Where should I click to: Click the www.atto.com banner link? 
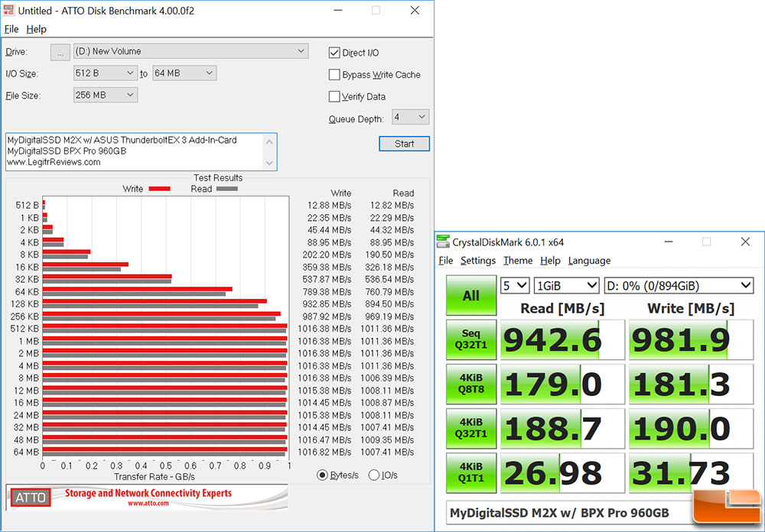[148, 503]
